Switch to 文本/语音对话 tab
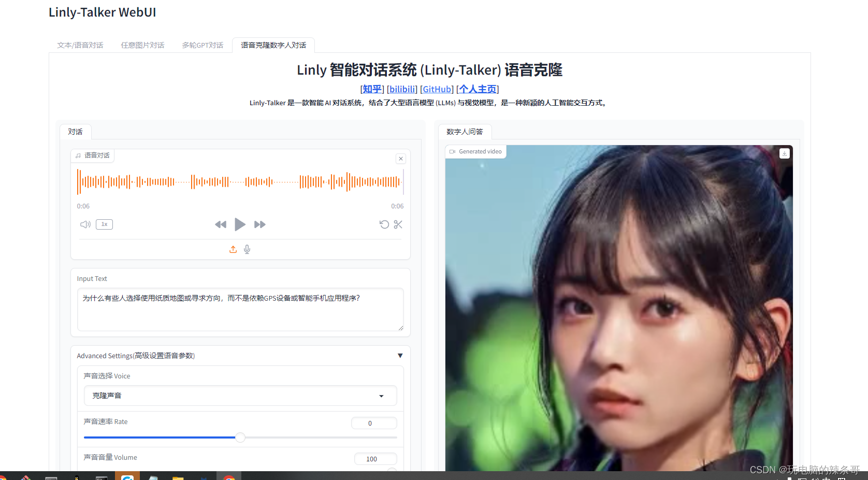 [x=80, y=45]
